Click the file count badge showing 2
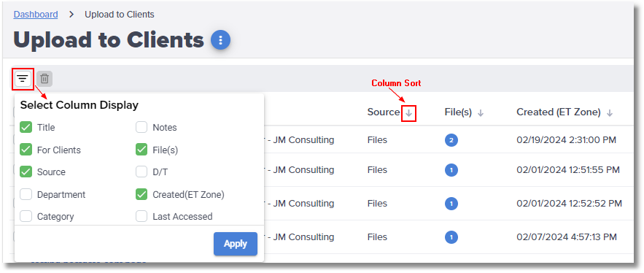 (451, 140)
